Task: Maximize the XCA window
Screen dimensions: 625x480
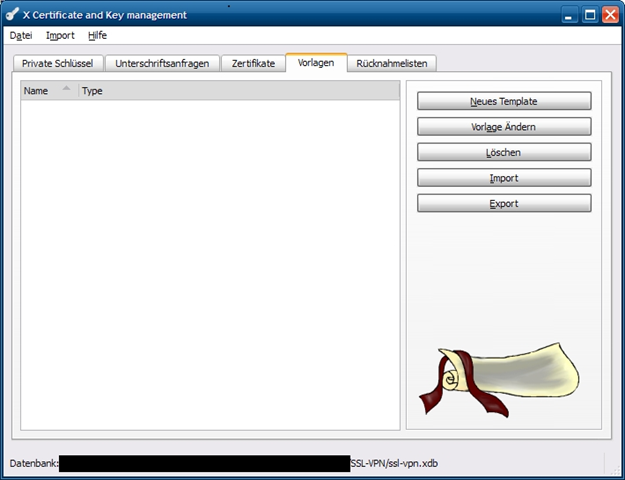Action: (x=590, y=15)
